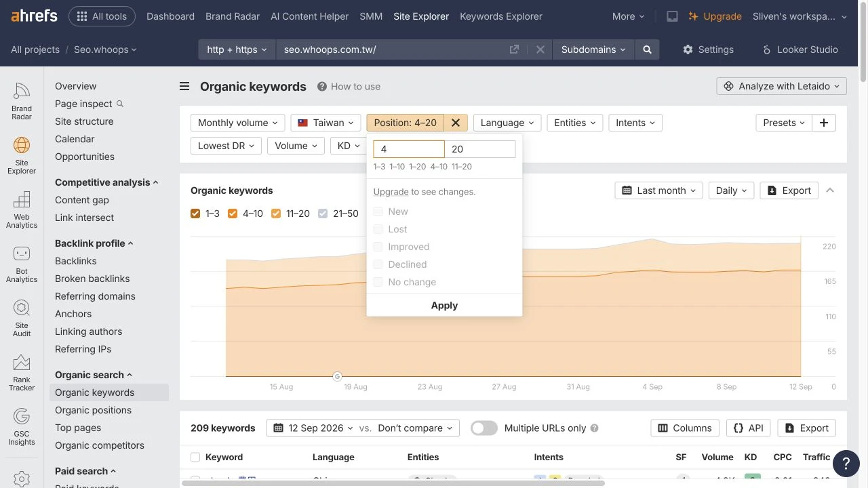The image size is (868, 488).
Task: Toggle the hamburger menu beside Organic keywords
Action: coord(184,86)
